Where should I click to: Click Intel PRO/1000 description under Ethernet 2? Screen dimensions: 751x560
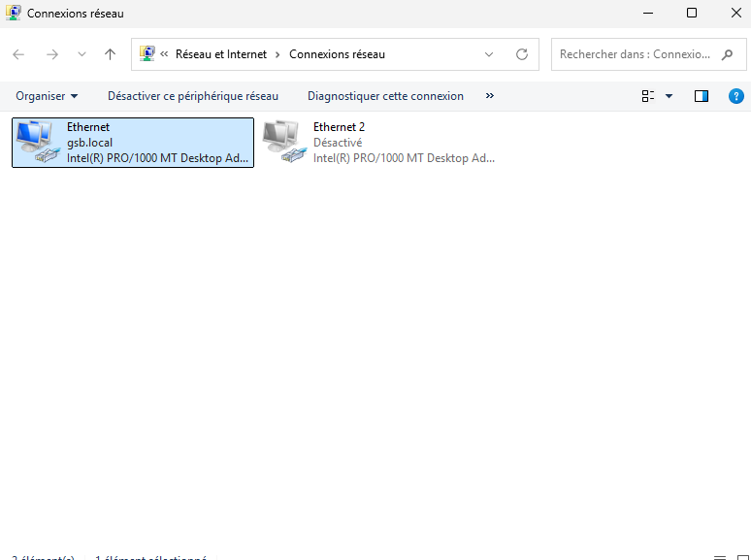404,158
